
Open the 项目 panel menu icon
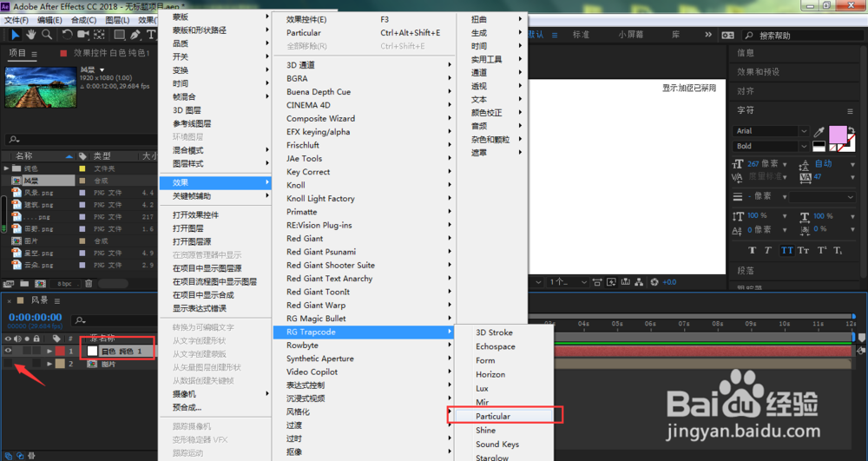(x=35, y=54)
